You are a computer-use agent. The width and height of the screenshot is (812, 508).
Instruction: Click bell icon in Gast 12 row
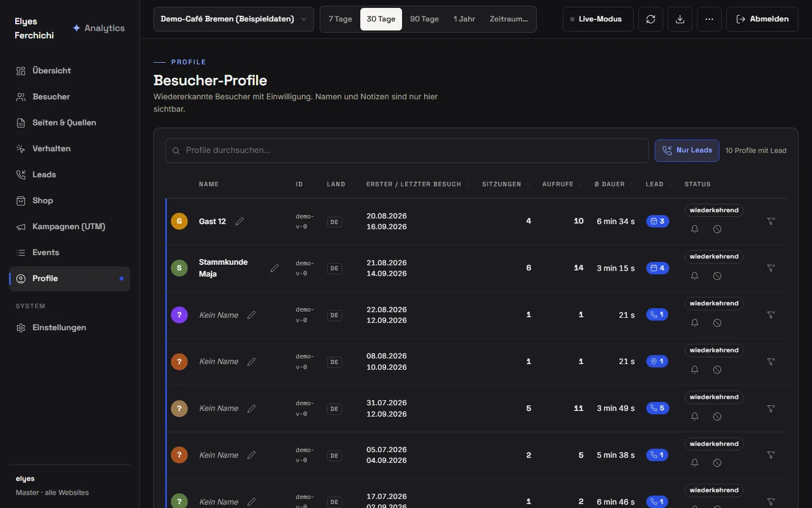point(695,229)
